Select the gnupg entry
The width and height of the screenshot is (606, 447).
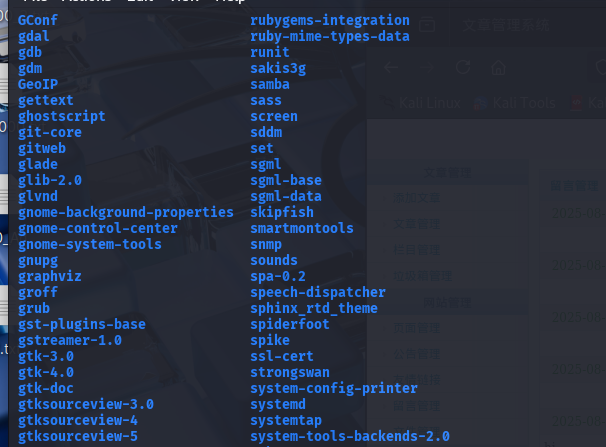[x=38, y=261]
